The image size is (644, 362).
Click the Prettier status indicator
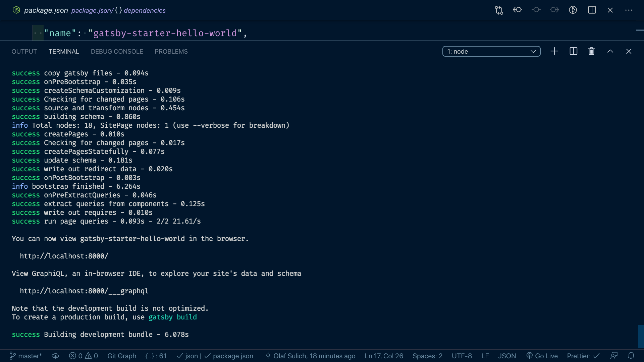pos(583,356)
